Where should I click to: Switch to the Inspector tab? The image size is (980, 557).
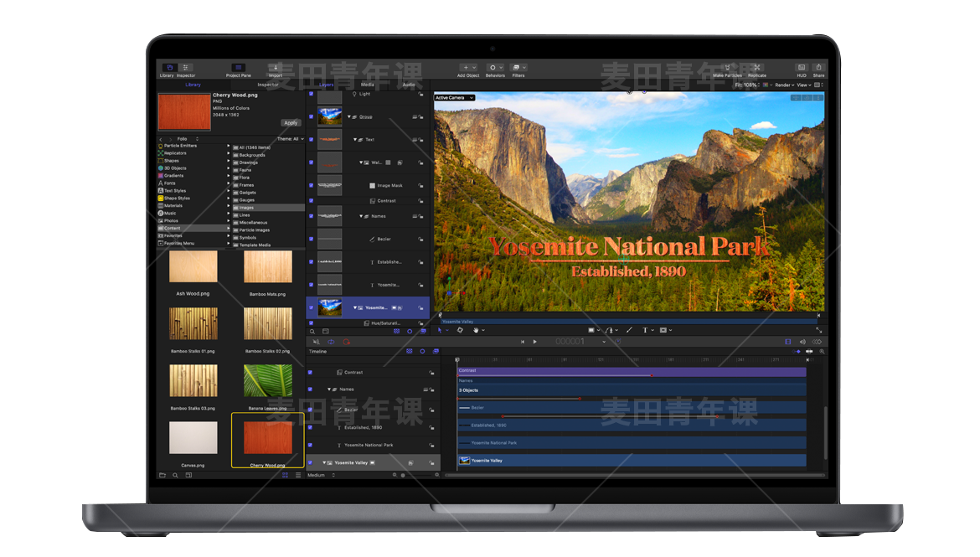coord(268,85)
